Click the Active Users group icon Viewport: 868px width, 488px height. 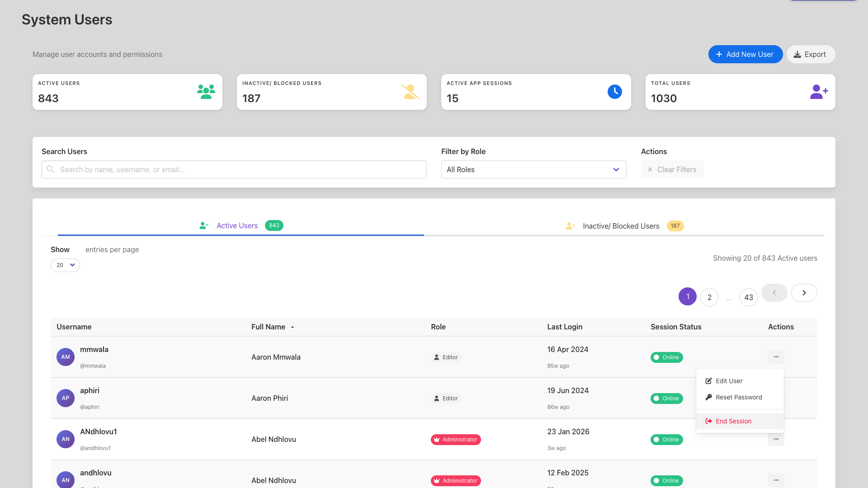(206, 92)
